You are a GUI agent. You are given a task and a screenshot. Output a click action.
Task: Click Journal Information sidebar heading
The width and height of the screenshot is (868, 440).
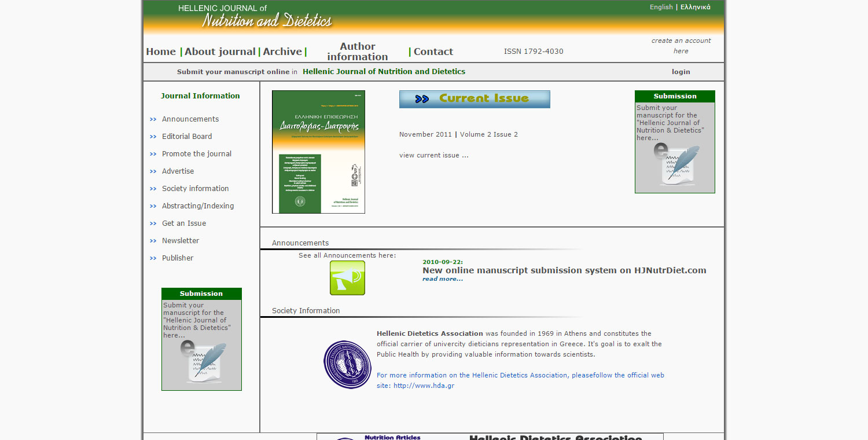coord(200,96)
